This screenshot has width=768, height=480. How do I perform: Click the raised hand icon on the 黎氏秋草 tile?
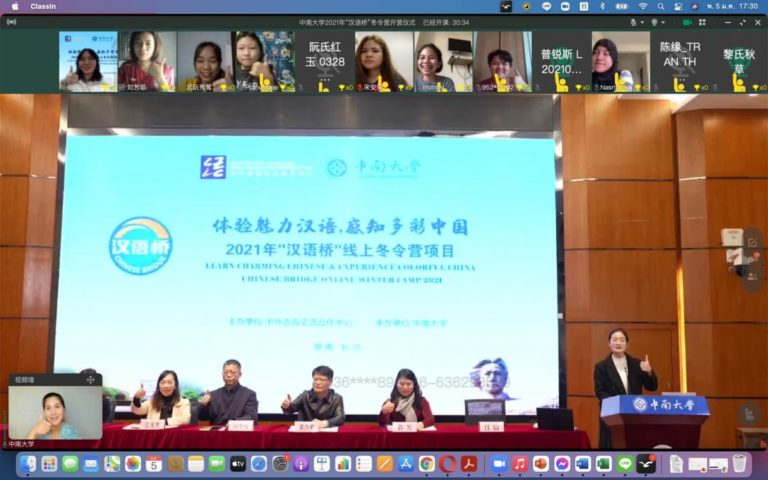(x=739, y=83)
